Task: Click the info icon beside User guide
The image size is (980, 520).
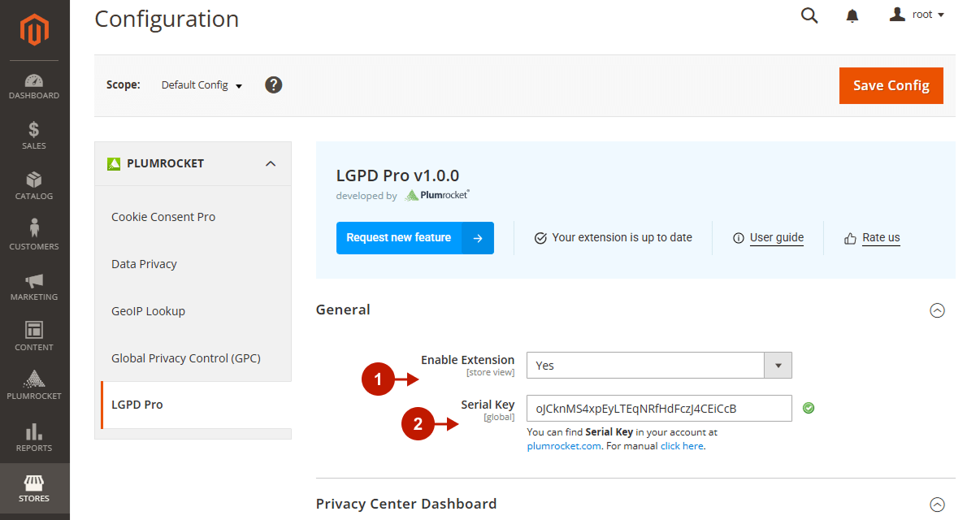Action: click(739, 238)
